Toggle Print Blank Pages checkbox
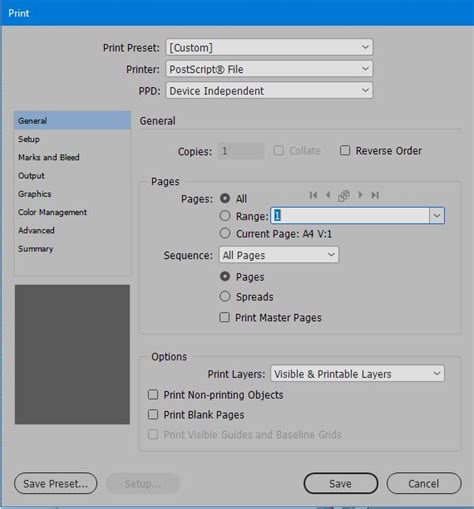474x509 pixels. 153,414
